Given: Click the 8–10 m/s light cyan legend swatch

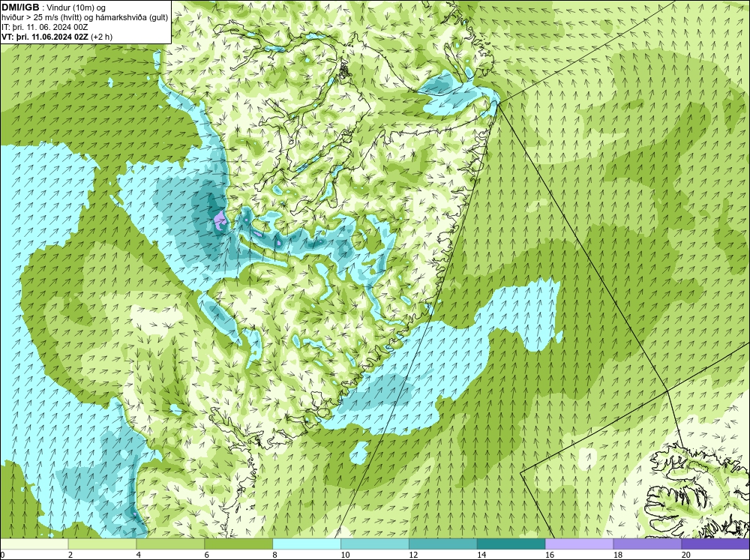Looking at the screenshot, I should (x=307, y=544).
